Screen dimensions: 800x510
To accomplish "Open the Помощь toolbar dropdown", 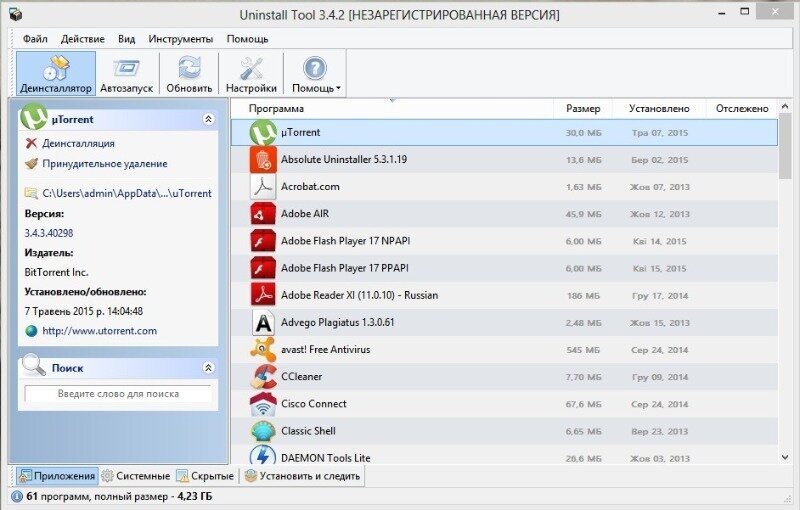I will click(315, 73).
